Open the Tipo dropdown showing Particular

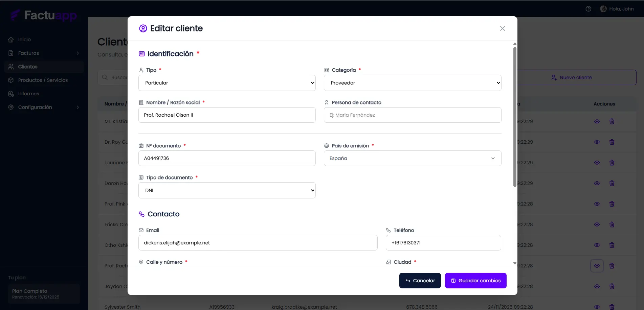pyautogui.click(x=227, y=83)
